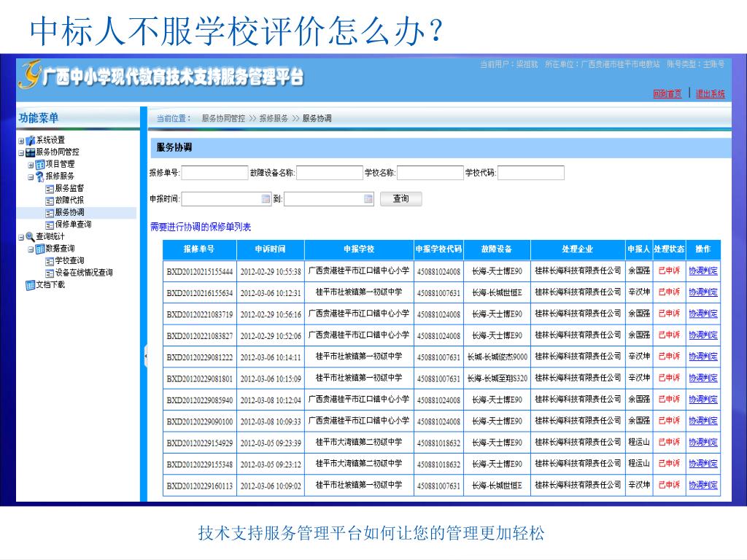Click the platform logo icon in header
This screenshot has width=747, height=560.
point(31,75)
